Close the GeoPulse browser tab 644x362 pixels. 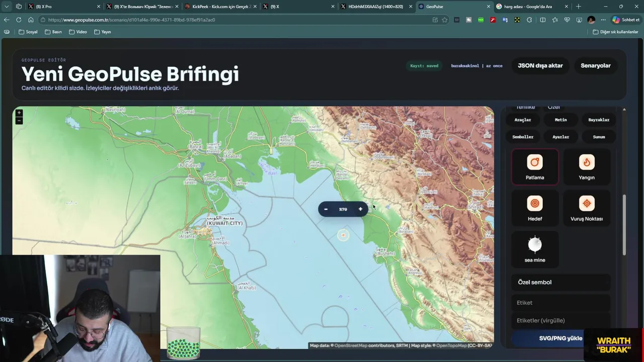(488, 7)
